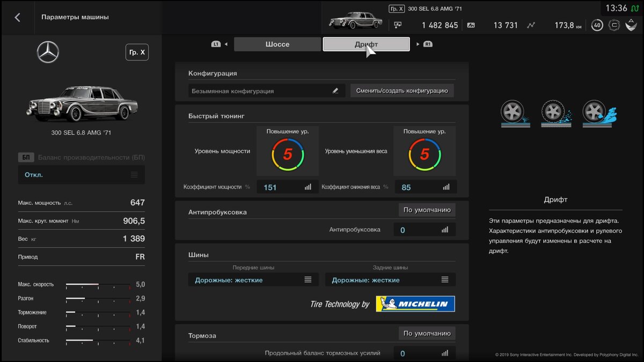Click the Поворот rating label
The width and height of the screenshot is (644, 362).
pyautogui.click(x=27, y=326)
